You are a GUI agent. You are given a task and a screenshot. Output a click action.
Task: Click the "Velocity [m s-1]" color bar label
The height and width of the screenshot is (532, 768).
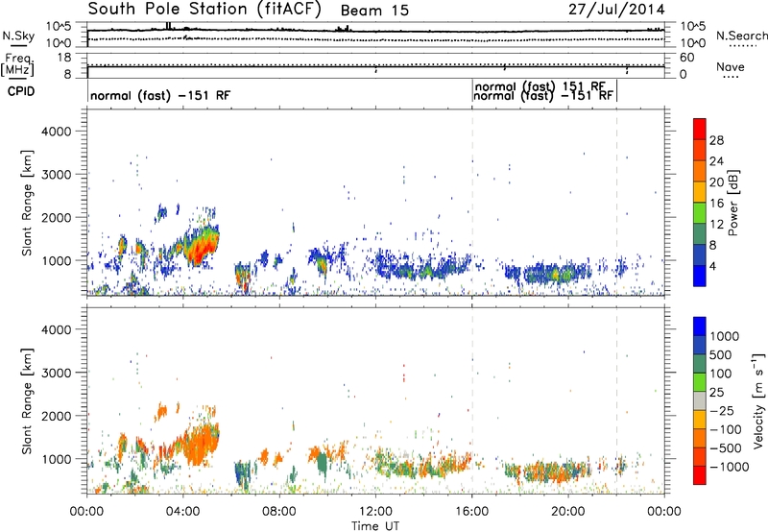point(758,400)
